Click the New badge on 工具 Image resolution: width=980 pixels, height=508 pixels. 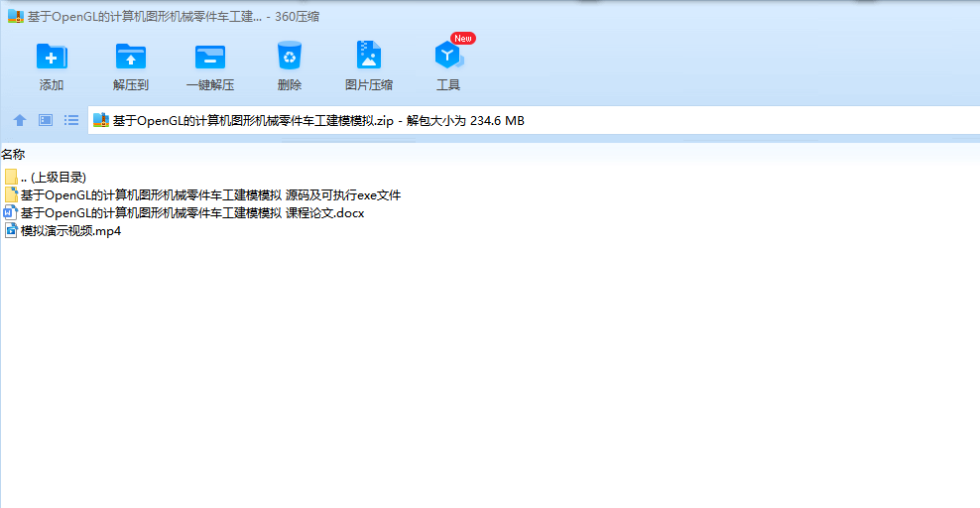point(463,38)
